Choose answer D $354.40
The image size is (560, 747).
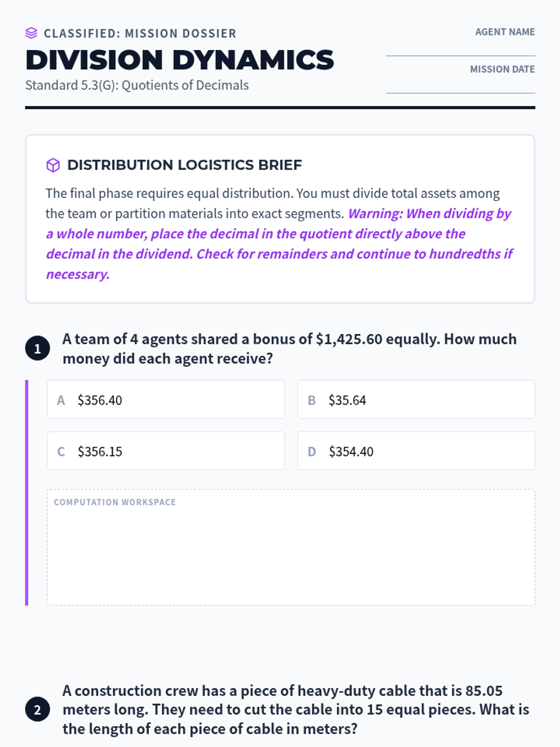(416, 451)
